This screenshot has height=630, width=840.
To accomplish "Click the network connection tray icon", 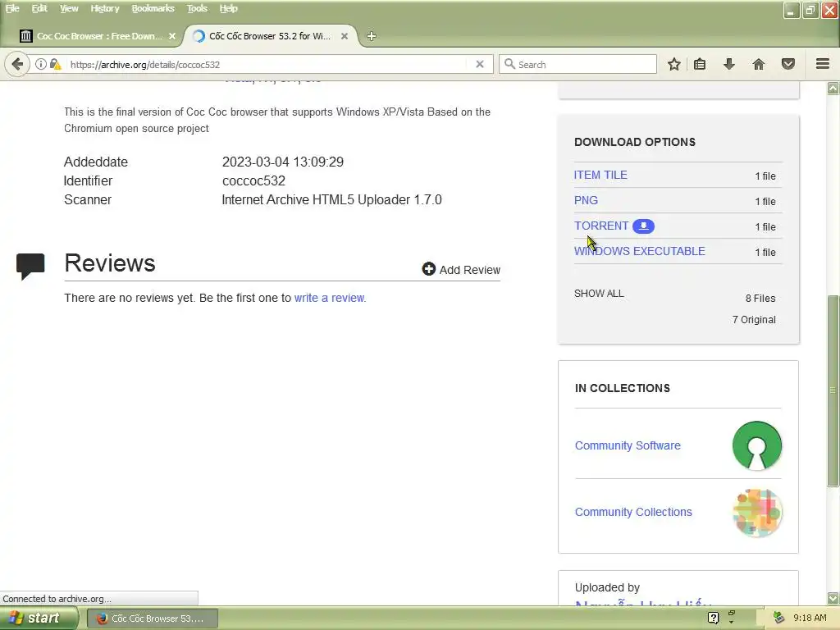I will (x=778, y=619).
